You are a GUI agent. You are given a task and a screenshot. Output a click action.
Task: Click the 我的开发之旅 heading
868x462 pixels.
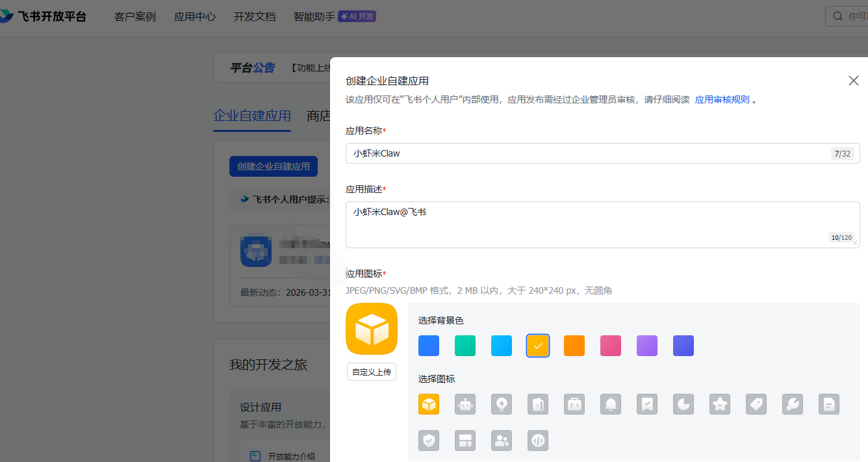(x=268, y=365)
